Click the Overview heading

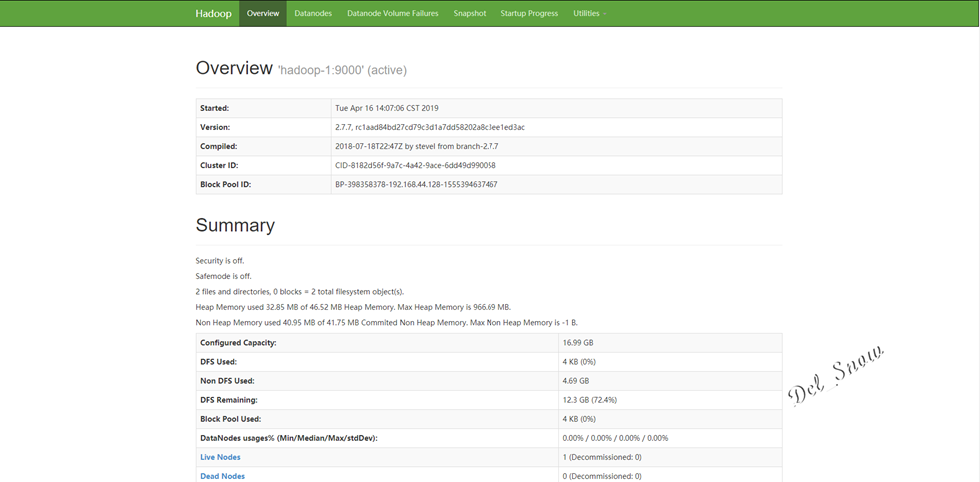pyautogui.click(x=234, y=68)
